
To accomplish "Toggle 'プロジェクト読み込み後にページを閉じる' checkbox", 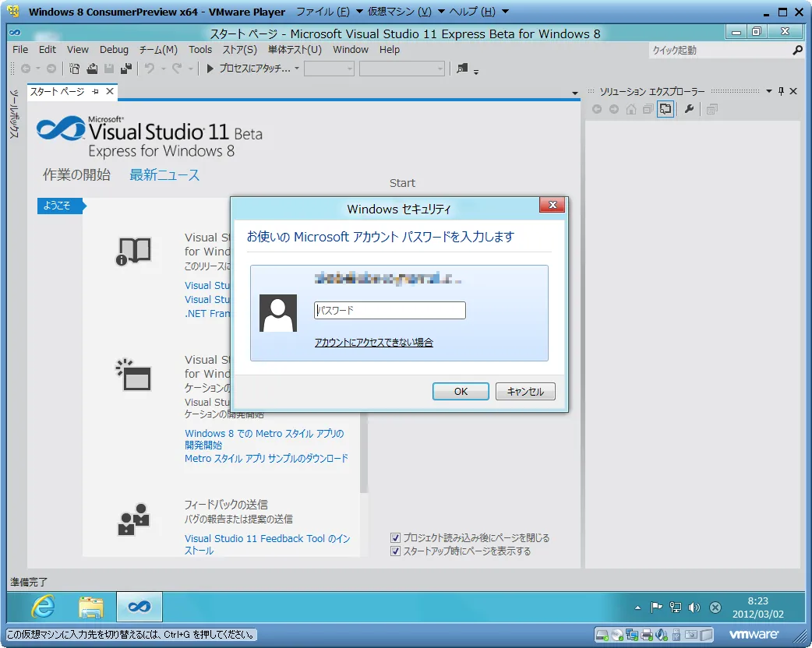I will point(396,537).
